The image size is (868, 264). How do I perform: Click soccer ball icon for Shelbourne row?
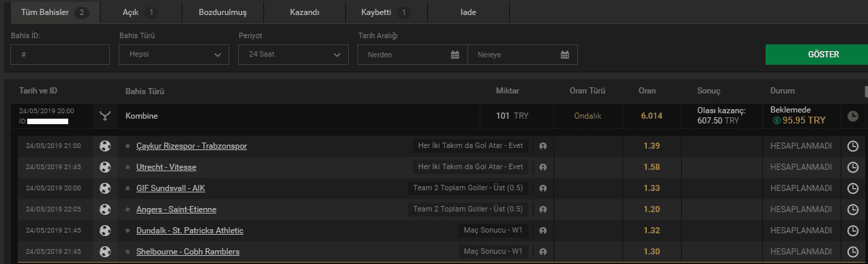(x=104, y=252)
